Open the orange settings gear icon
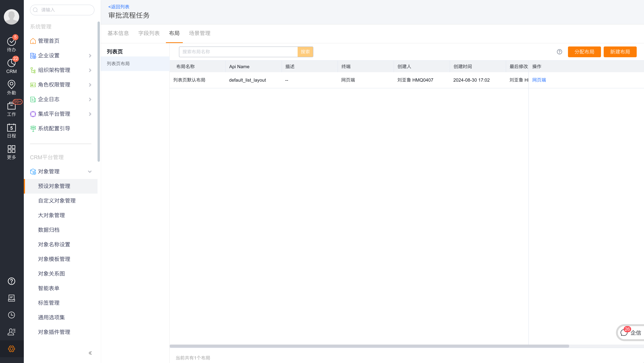Image resolution: width=644 pixels, height=363 pixels. coord(12,349)
